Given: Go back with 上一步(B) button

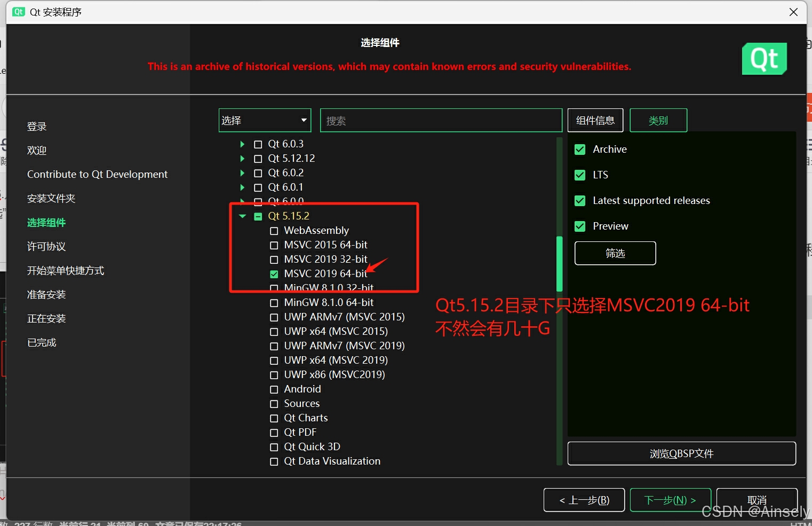Looking at the screenshot, I should pyautogui.click(x=584, y=500).
